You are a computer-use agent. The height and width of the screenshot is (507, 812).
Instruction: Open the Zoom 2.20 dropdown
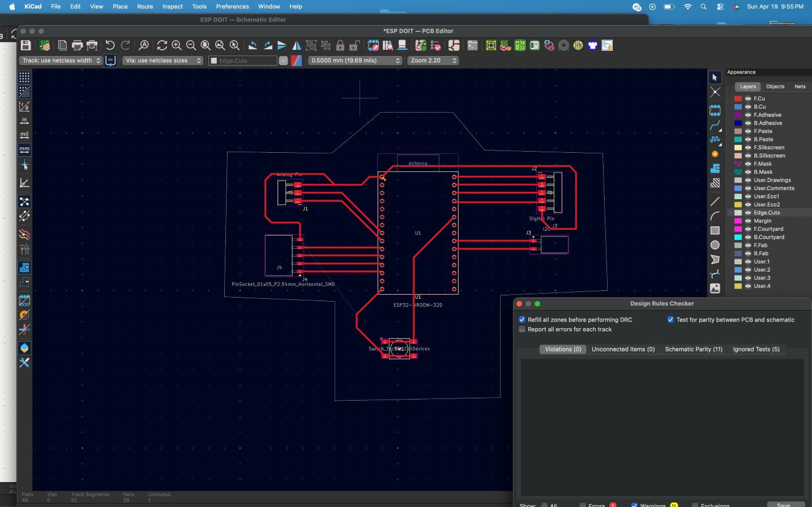(433, 61)
